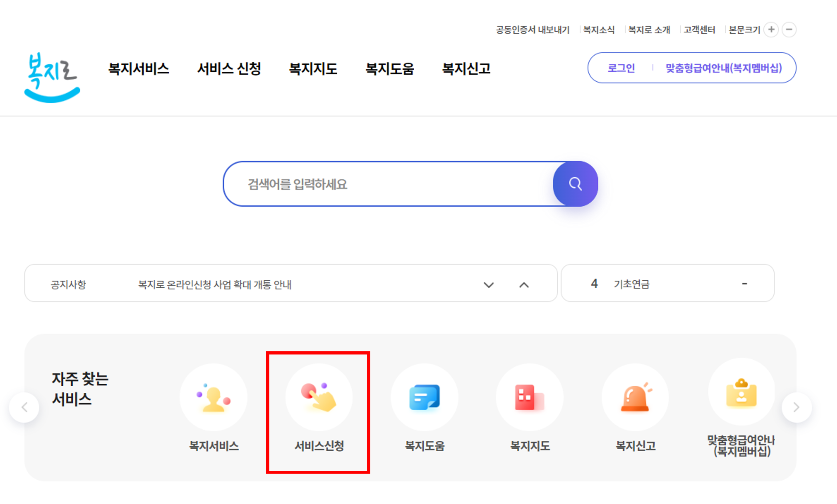Open the 복지로 소개 link

(649, 30)
